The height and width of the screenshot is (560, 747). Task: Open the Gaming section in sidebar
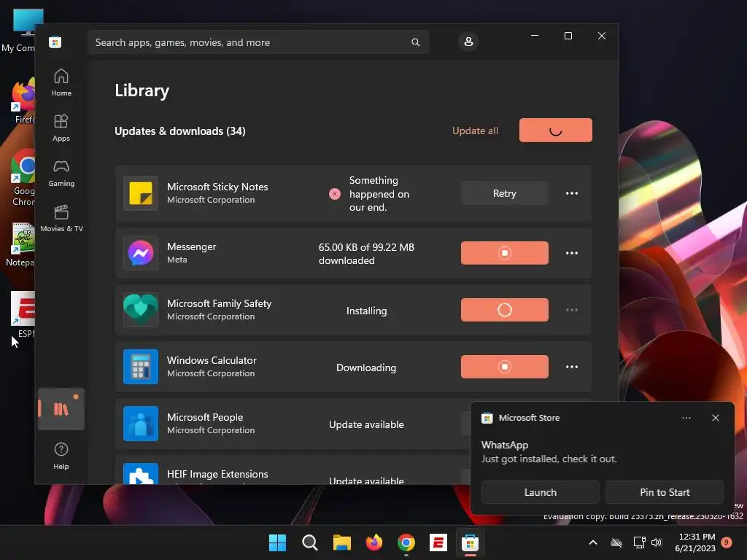tap(61, 174)
